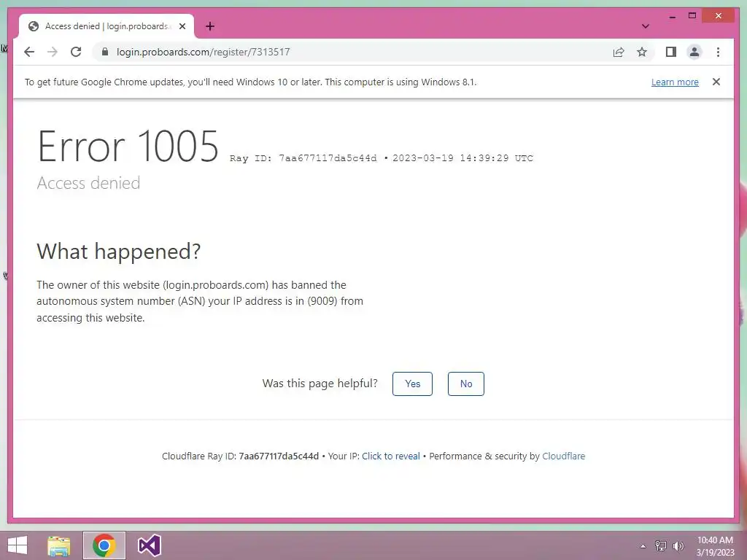Select the Access denied browser tab
This screenshot has height=560, width=747.
(107, 26)
